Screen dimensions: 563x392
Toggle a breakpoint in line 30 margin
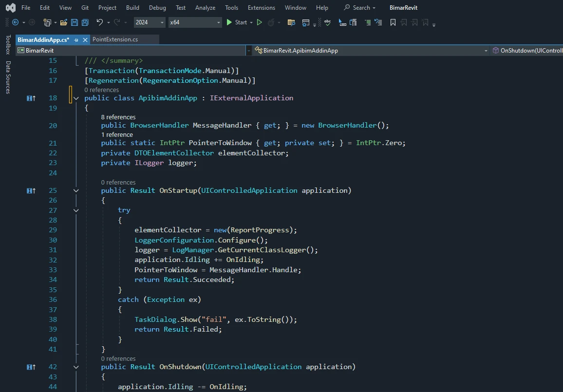point(31,240)
